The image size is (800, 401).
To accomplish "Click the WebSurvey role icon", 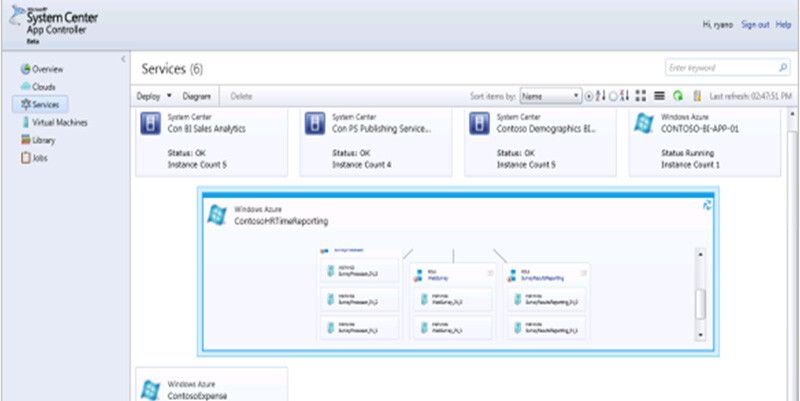I will click(419, 276).
